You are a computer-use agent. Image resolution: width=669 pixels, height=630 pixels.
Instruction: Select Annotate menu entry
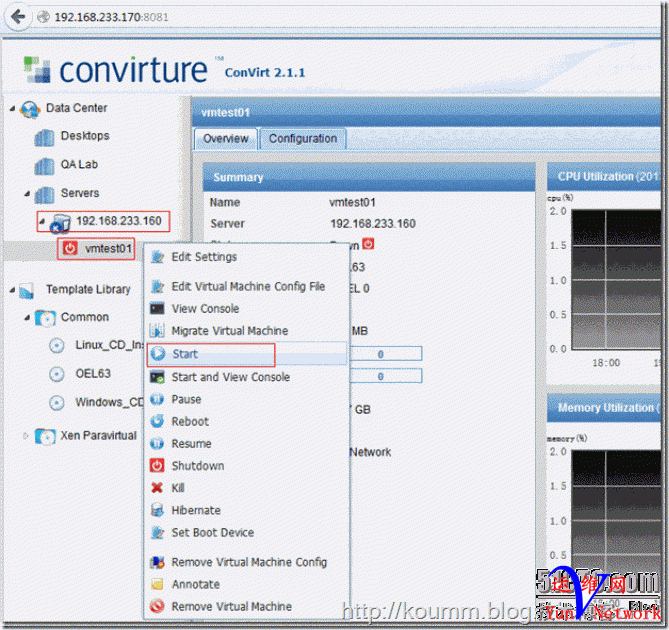[247, 584]
